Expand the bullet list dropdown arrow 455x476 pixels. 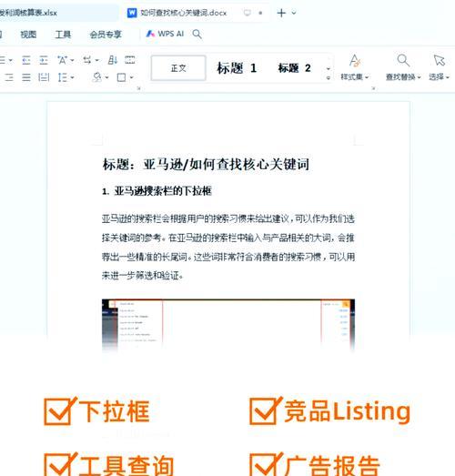click(11, 60)
